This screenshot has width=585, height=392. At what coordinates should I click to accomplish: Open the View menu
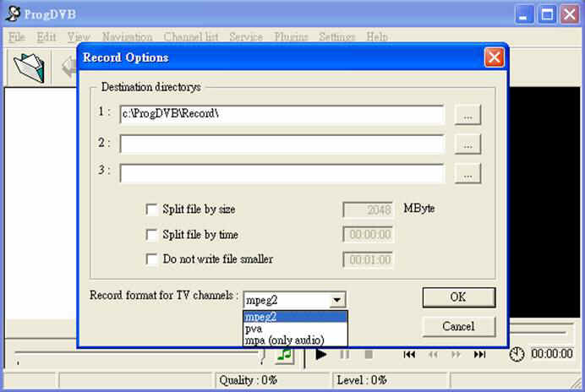point(79,37)
